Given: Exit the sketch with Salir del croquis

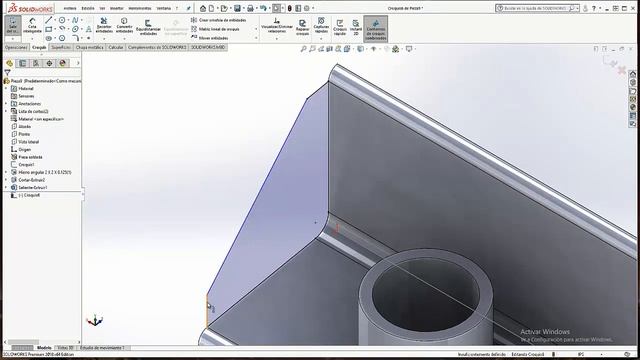Looking at the screenshot, I should pos(13,25).
